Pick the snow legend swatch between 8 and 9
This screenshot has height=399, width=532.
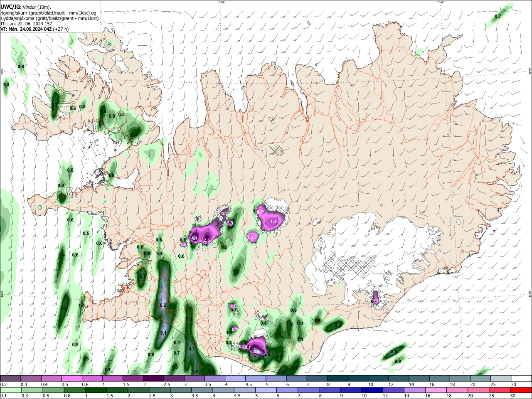coord(337,379)
